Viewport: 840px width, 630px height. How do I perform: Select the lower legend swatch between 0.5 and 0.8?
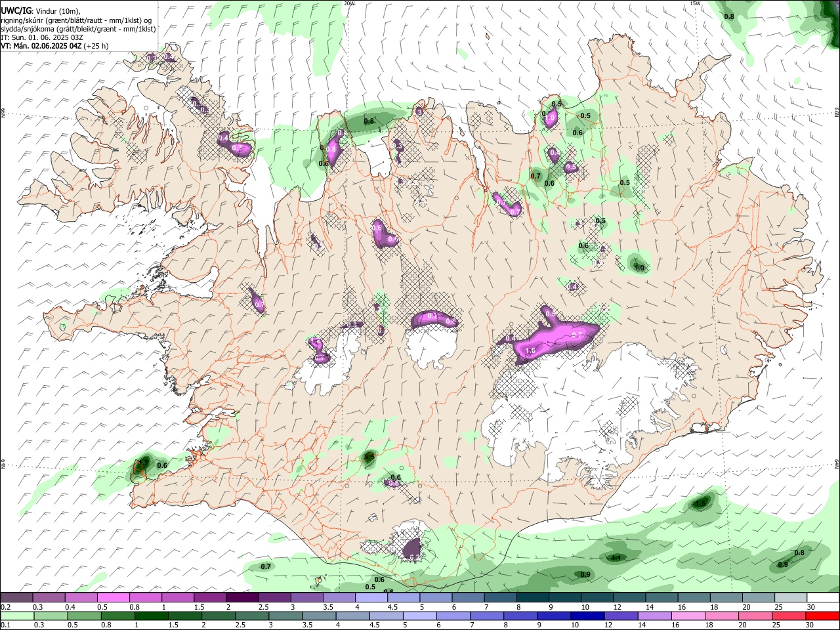[85, 616]
